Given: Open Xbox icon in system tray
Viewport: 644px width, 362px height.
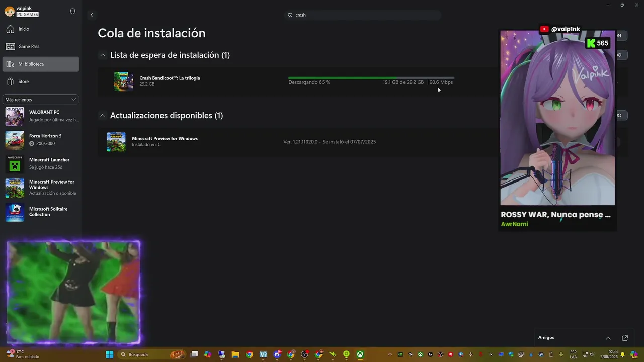Looking at the screenshot, I should click(420, 354).
